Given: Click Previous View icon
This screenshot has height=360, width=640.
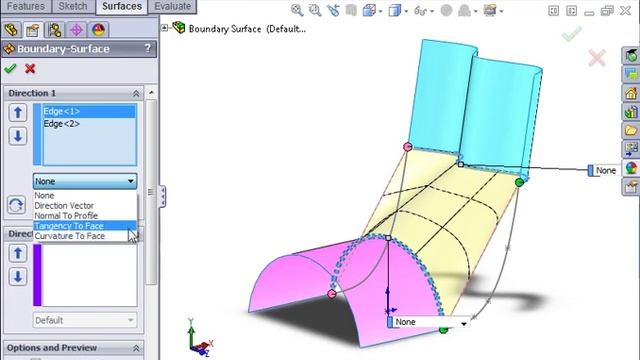Looking at the screenshot, I should (x=333, y=10).
